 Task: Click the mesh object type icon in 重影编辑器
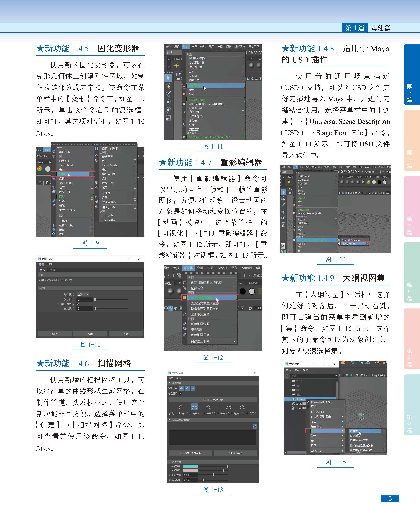point(181,389)
